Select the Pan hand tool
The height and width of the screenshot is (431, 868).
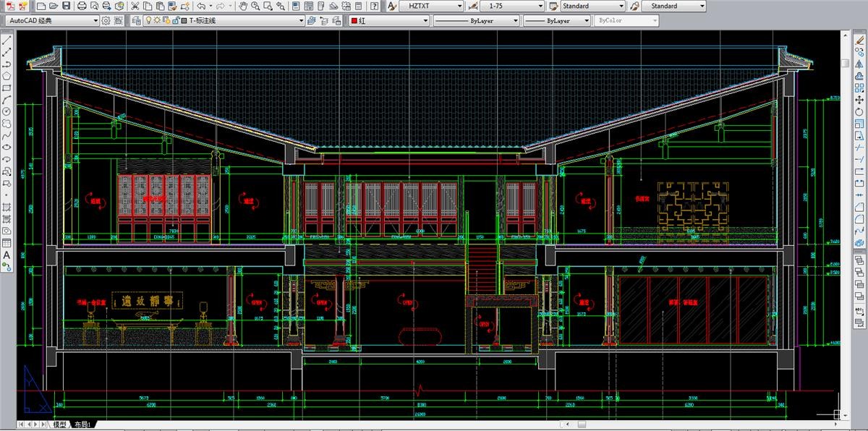(244, 6)
